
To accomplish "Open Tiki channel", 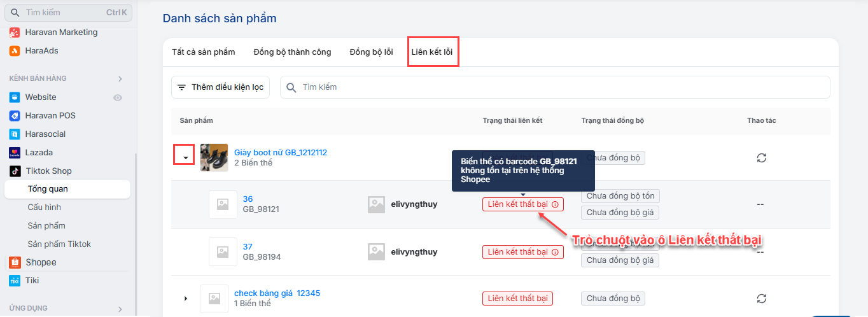I will (x=33, y=281).
